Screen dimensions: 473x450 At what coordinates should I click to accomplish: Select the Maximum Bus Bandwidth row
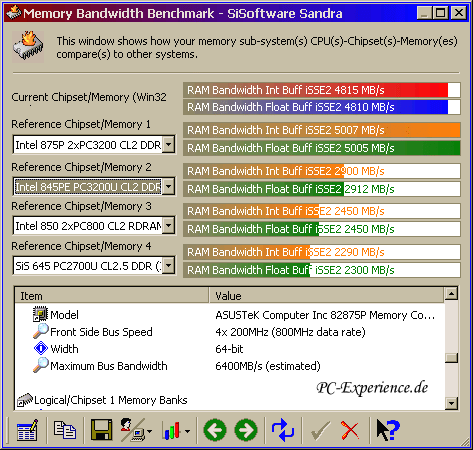point(109,366)
